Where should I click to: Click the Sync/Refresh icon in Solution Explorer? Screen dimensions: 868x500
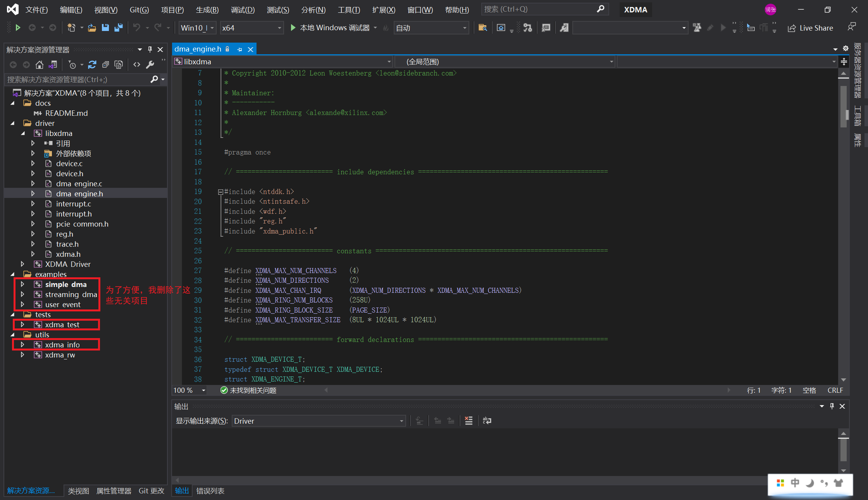pos(92,65)
